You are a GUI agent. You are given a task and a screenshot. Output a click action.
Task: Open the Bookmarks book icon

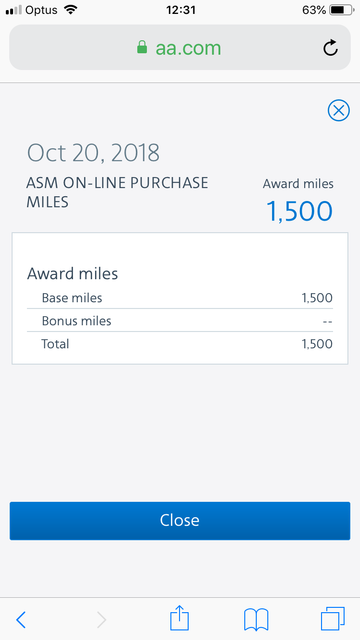tap(256, 619)
